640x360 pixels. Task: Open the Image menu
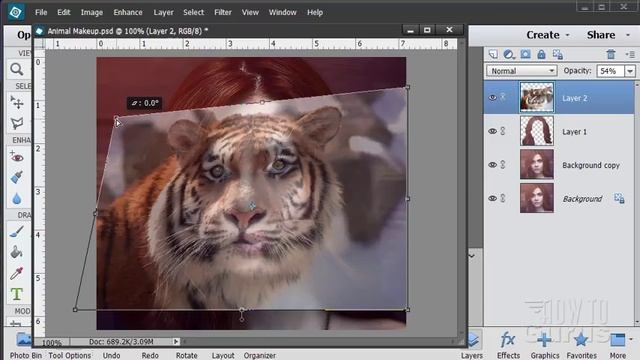pyautogui.click(x=91, y=12)
